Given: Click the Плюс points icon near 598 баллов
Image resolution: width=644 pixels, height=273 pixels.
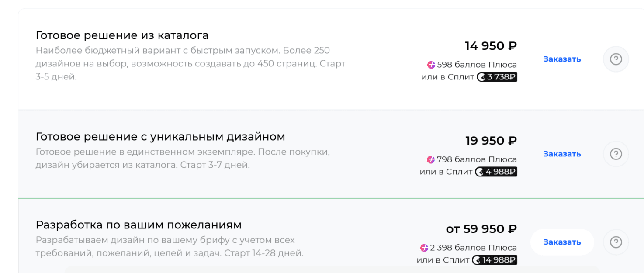Looking at the screenshot, I should (x=432, y=64).
